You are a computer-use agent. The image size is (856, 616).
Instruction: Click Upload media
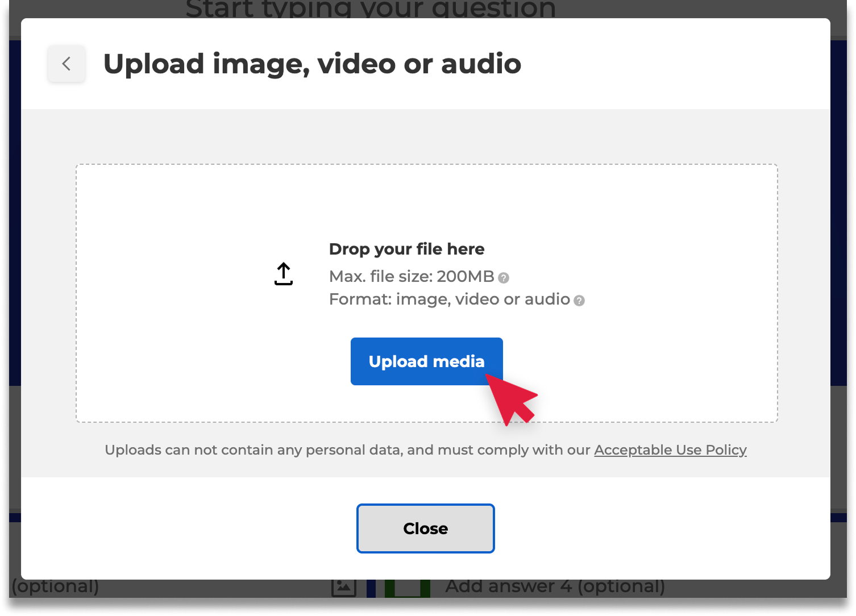426,361
